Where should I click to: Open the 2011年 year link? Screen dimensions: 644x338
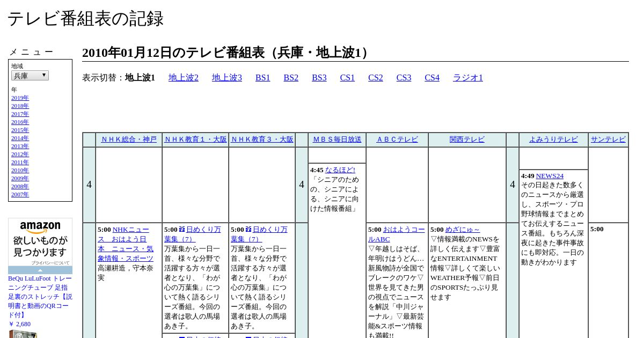[x=20, y=163]
